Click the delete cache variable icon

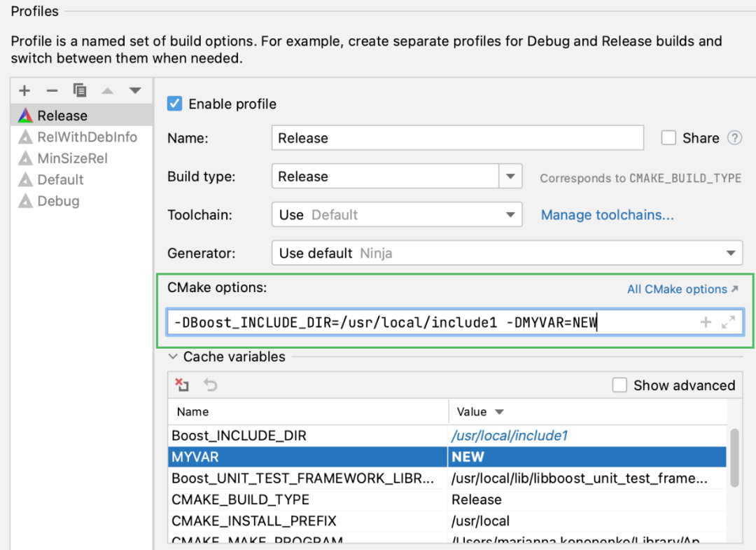[182, 385]
